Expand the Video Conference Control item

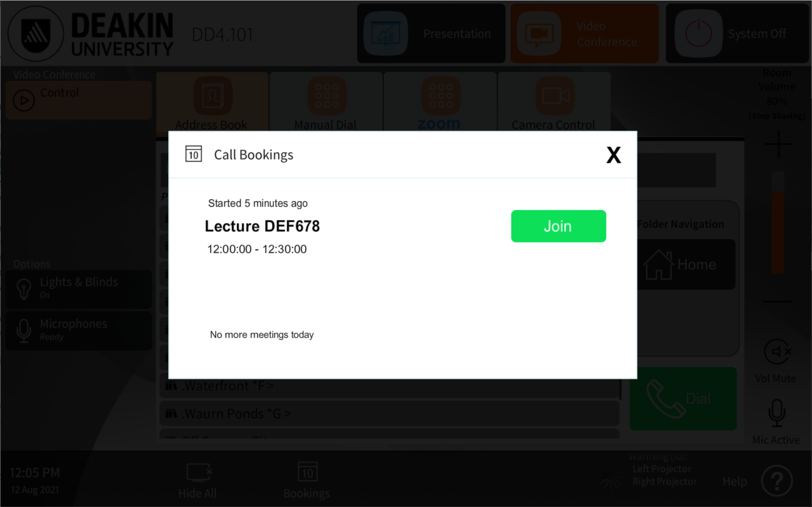79,100
